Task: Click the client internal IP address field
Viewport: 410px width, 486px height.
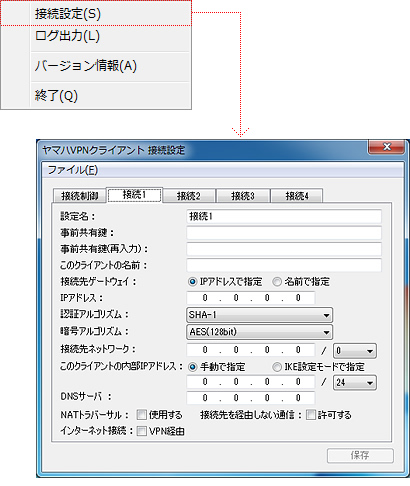Action: coord(251,382)
